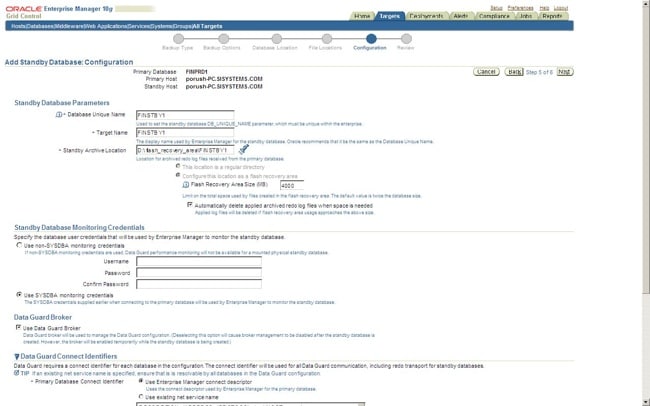Open the Setup link

point(496,8)
